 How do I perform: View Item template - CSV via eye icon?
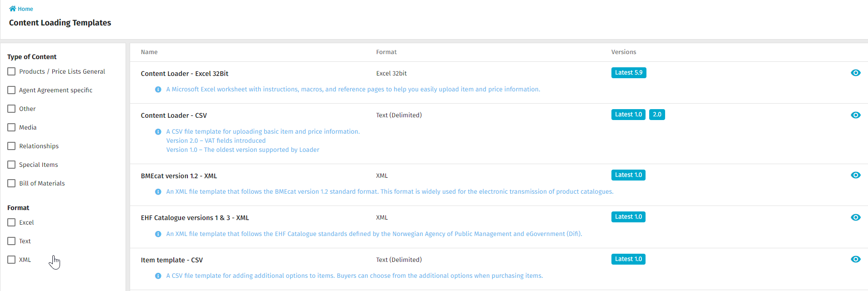click(855, 259)
